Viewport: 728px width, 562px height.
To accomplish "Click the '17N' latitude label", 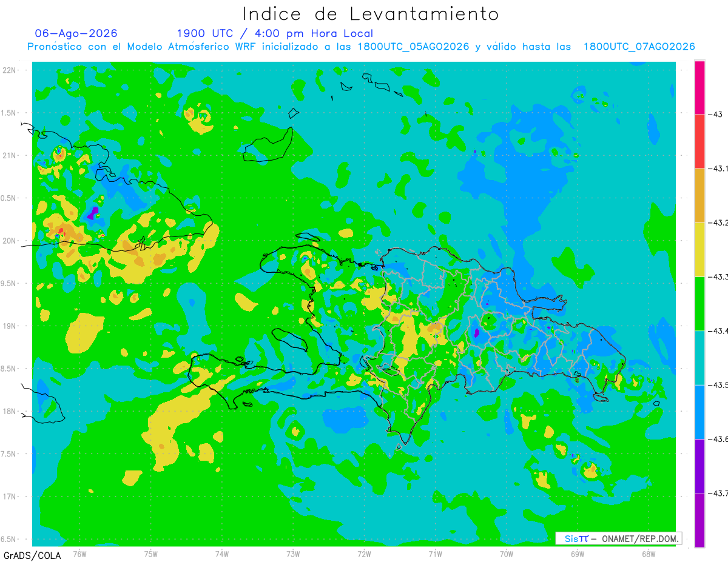I will pyautogui.click(x=10, y=497).
